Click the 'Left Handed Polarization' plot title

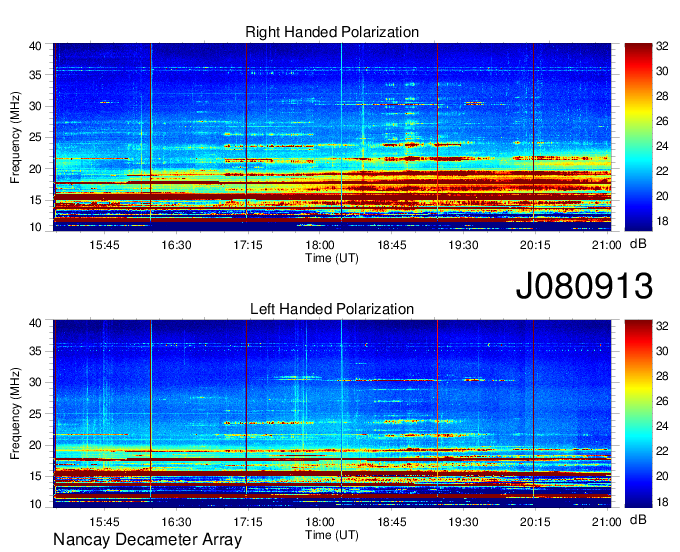[332, 309]
